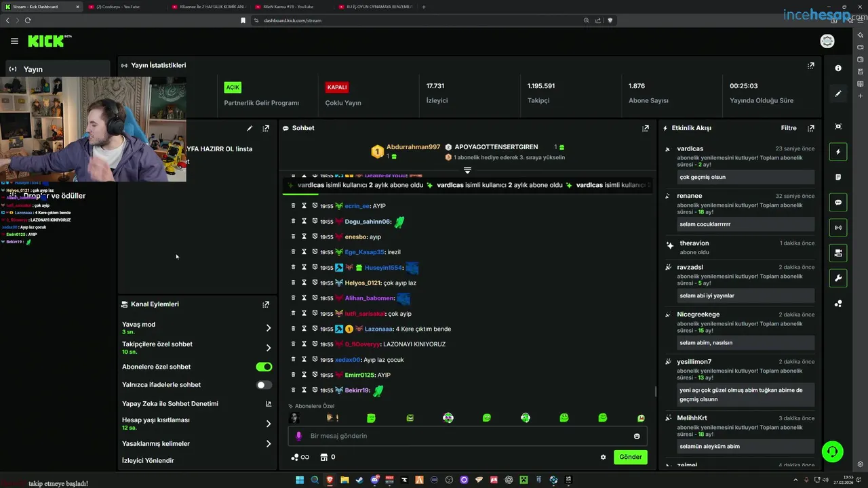
Task: Click the Gönder send button
Action: pos(630,457)
